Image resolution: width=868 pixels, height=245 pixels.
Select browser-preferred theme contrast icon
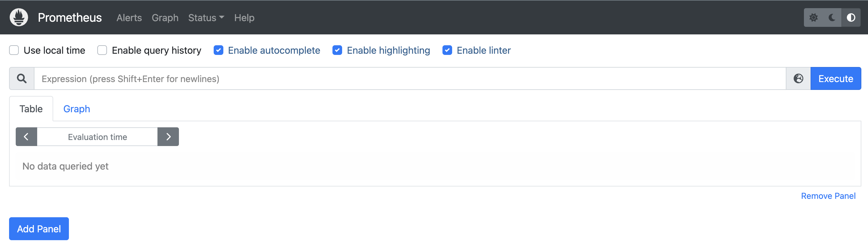[x=851, y=17]
